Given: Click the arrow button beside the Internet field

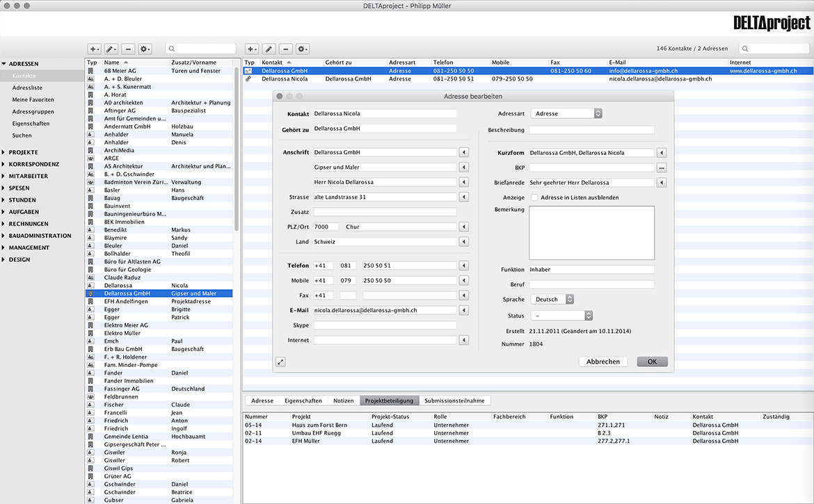Looking at the screenshot, I should pos(464,340).
